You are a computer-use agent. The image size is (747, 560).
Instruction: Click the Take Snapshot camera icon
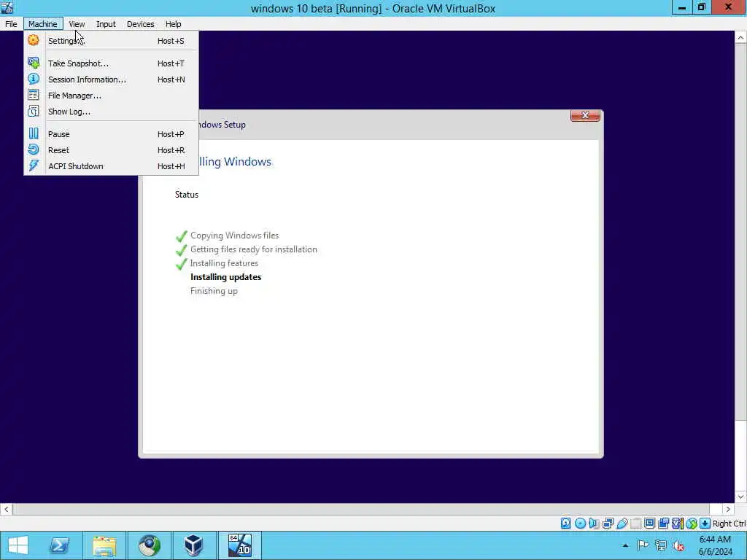pyautogui.click(x=34, y=63)
